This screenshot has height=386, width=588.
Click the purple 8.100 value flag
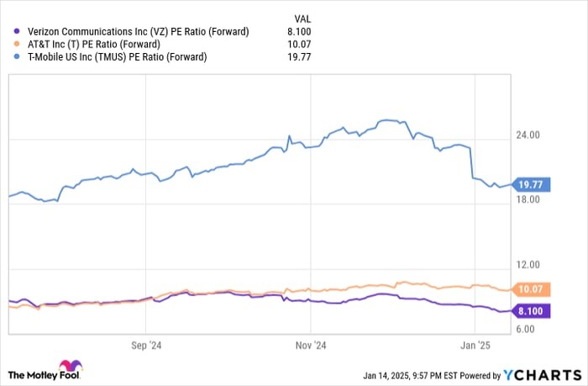tap(531, 311)
